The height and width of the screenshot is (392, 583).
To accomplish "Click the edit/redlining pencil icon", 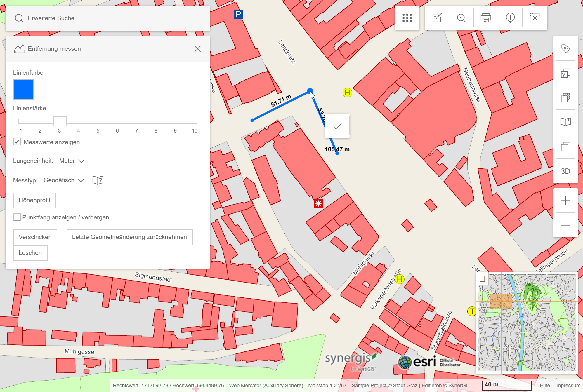I will (x=437, y=18).
